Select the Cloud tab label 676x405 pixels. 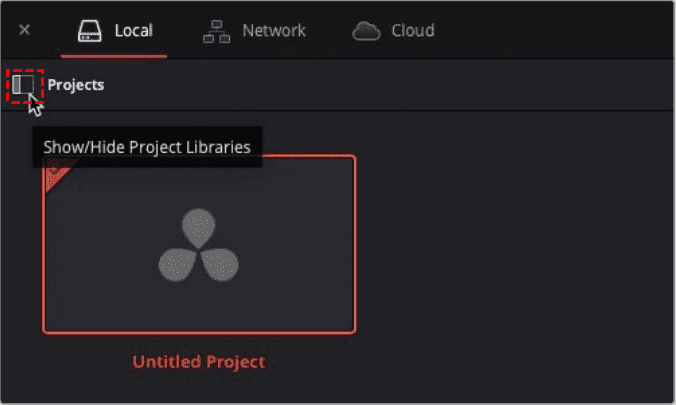tap(413, 31)
